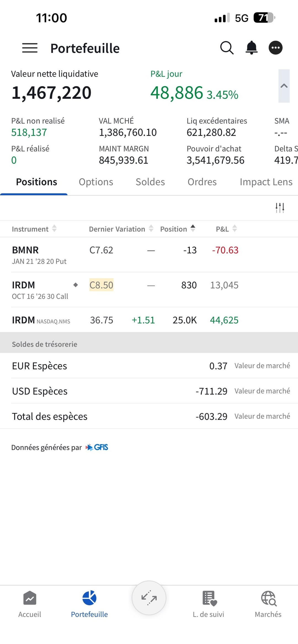Open notifications bell
This screenshot has height=644, width=298.
pyautogui.click(x=251, y=48)
